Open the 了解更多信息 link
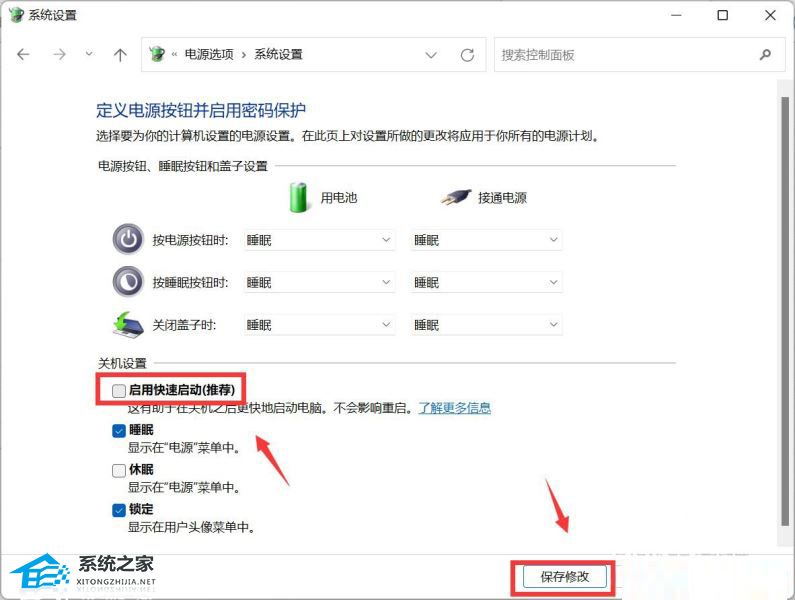The height and width of the screenshot is (600, 795). point(454,408)
